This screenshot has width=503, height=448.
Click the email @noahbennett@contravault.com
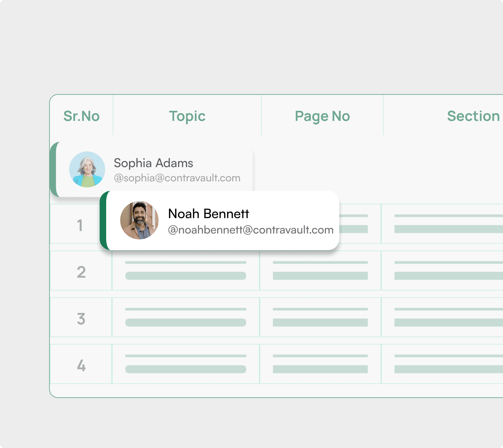click(251, 230)
